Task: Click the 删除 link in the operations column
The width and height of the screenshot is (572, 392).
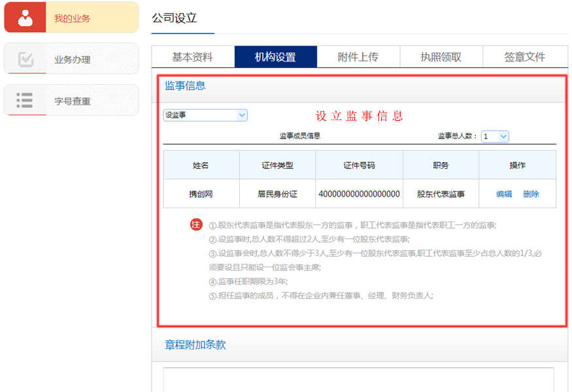Action: pyautogui.click(x=531, y=194)
